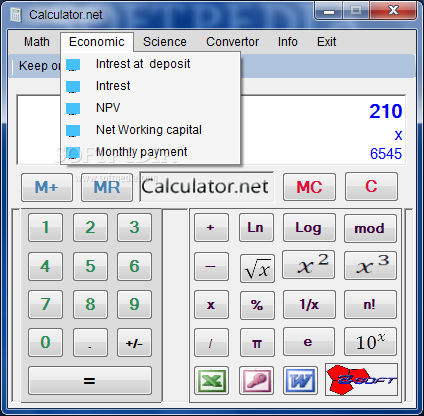Click the red C clear button

click(x=371, y=186)
